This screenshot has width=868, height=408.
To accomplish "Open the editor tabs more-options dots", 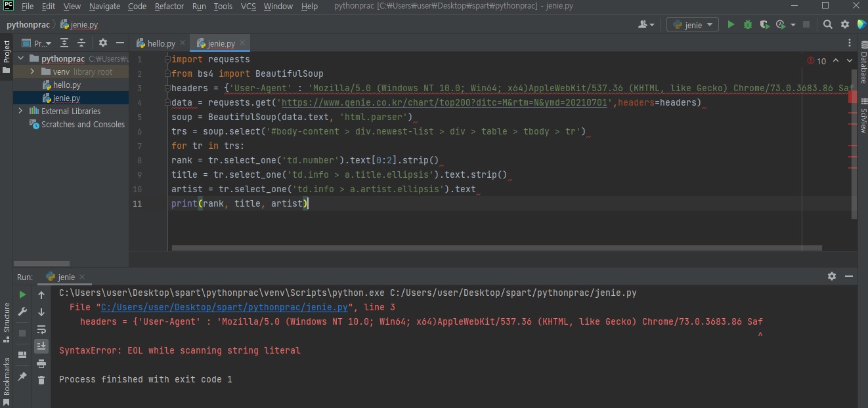I will 851,43.
